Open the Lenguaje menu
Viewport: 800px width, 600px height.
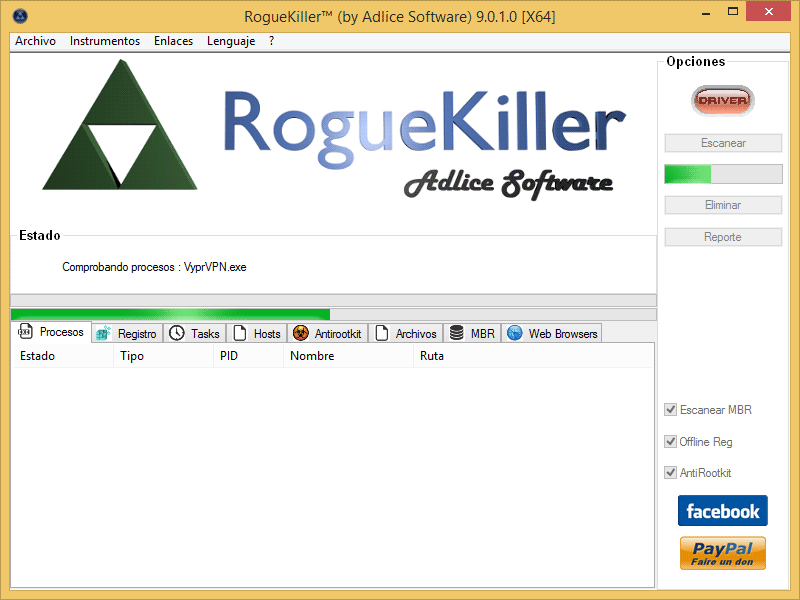click(231, 41)
